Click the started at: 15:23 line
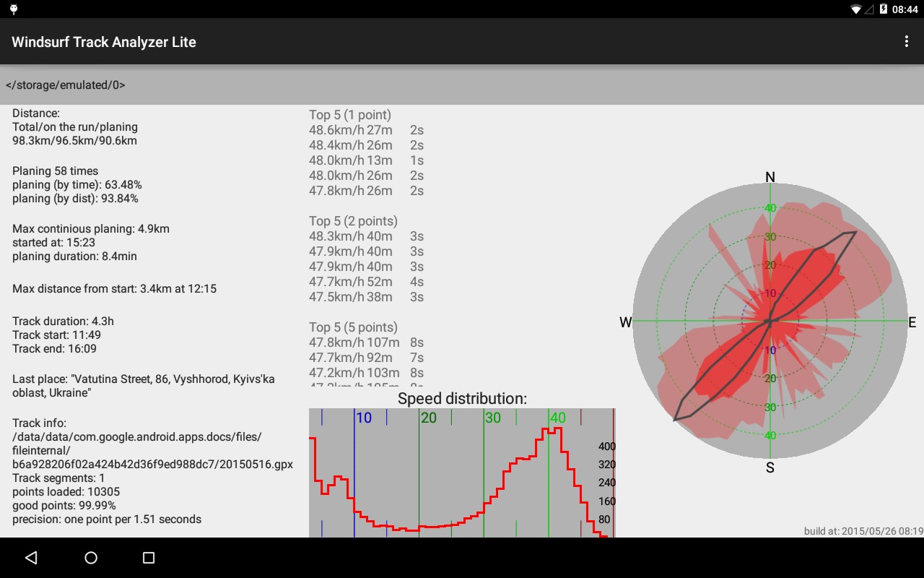The image size is (924, 578). 53,243
